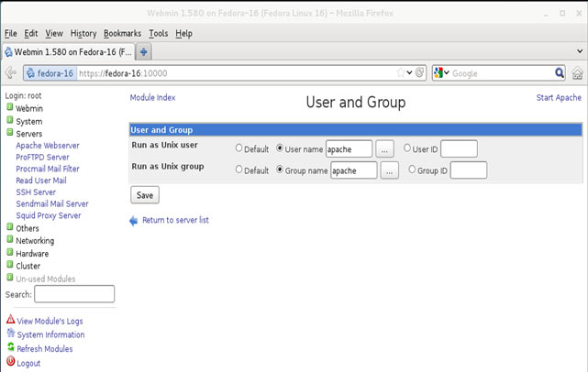Select the Default radio for Unix group

point(239,170)
